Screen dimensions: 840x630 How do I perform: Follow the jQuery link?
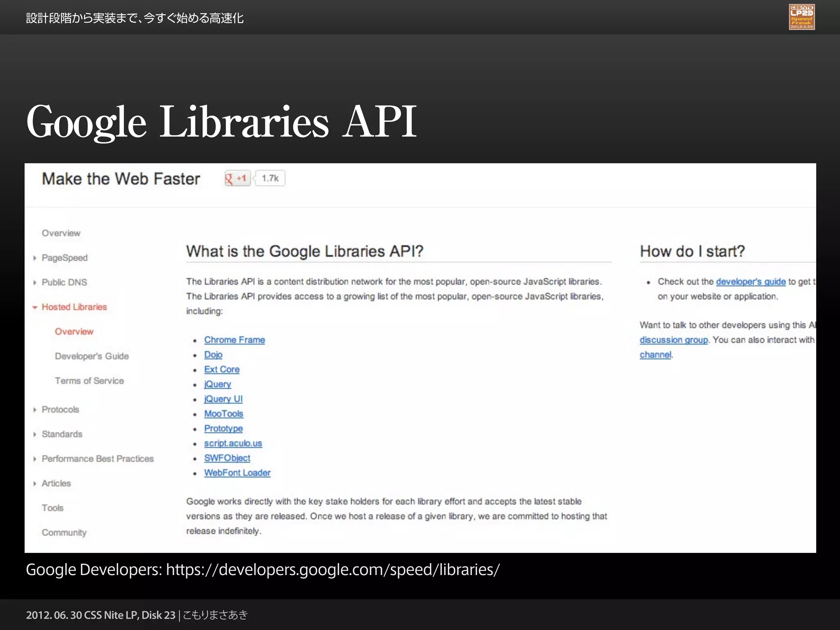coord(217,384)
